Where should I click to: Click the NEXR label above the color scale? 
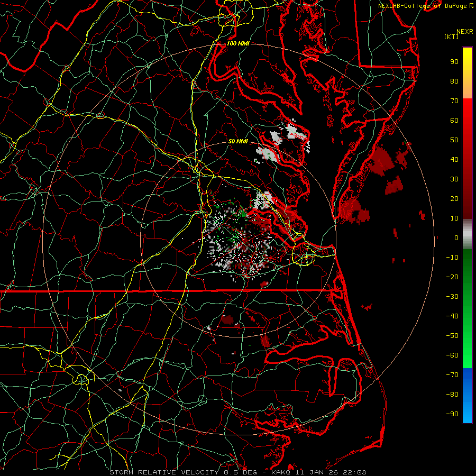[x=465, y=32]
